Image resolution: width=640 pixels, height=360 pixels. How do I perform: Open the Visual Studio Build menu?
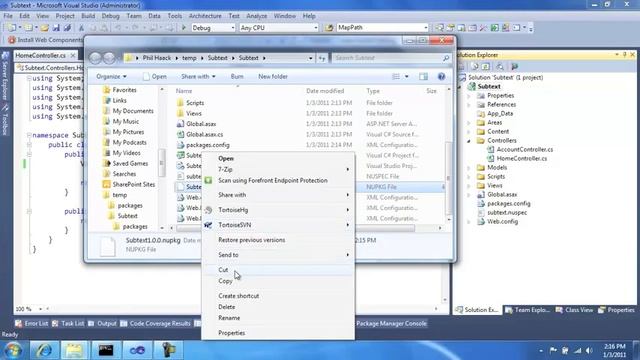(88, 16)
